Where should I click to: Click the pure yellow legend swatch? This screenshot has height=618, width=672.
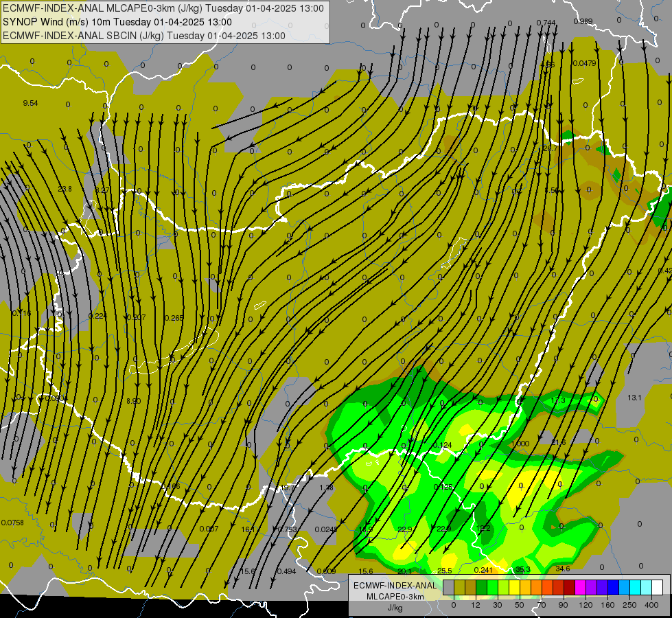pyautogui.click(x=514, y=587)
